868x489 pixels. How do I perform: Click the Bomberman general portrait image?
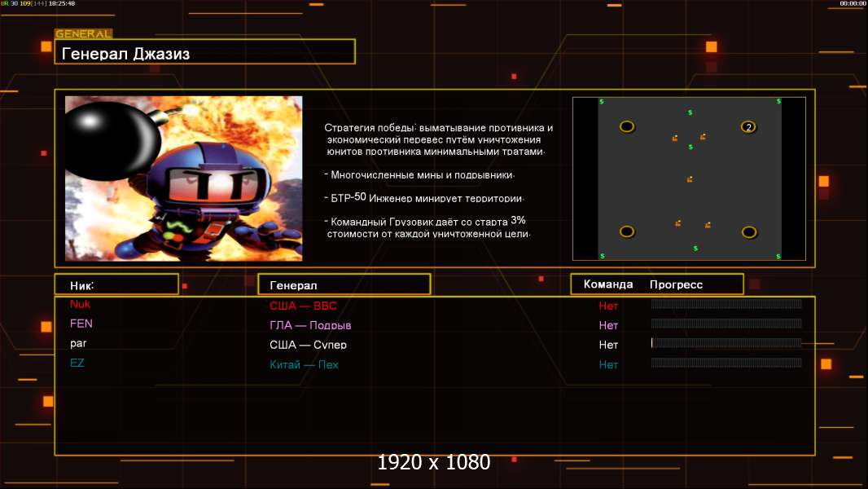point(183,178)
